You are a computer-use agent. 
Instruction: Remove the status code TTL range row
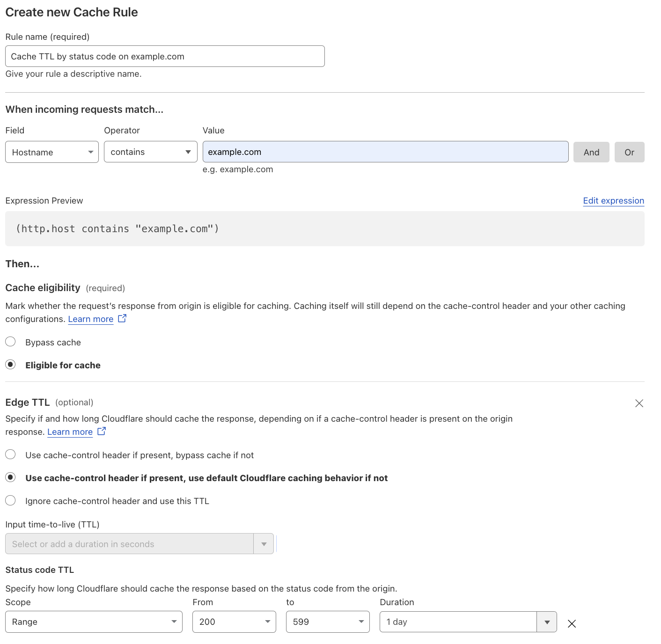(x=572, y=623)
